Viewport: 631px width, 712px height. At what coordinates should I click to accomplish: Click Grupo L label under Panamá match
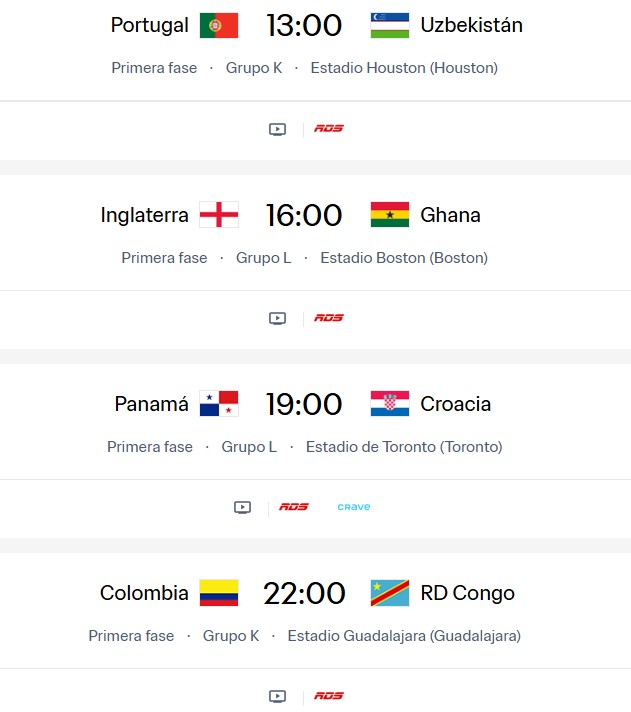(x=249, y=447)
